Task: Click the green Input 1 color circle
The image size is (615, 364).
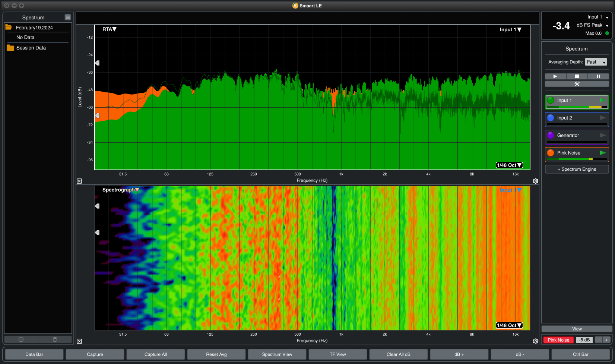Action: (551, 100)
